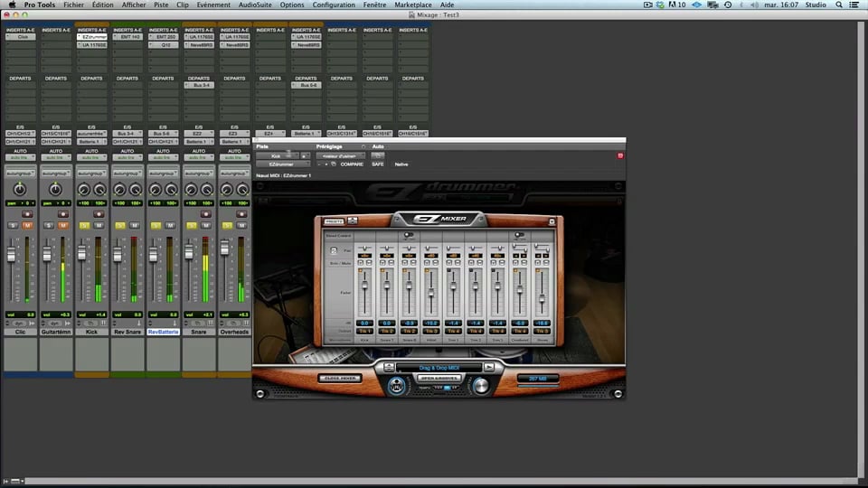Click the pan link icon in EZ Mixer
This screenshot has height=488, width=868.
[x=334, y=250]
